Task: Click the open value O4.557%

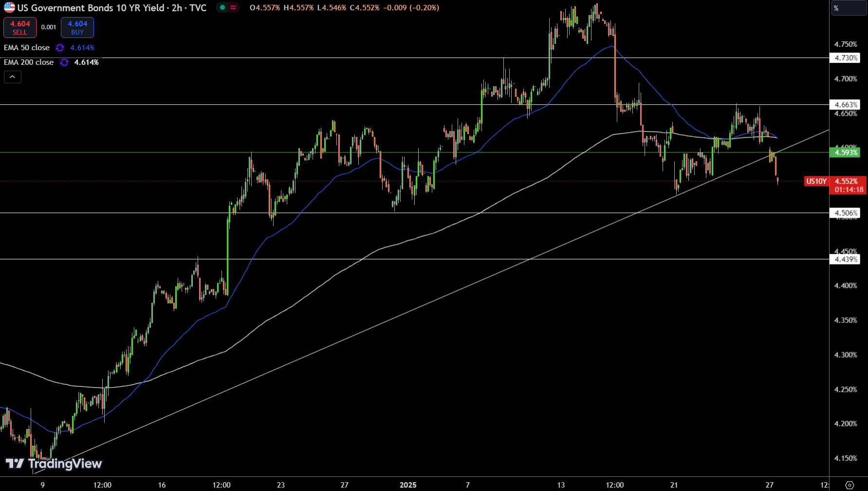Action: (x=265, y=8)
